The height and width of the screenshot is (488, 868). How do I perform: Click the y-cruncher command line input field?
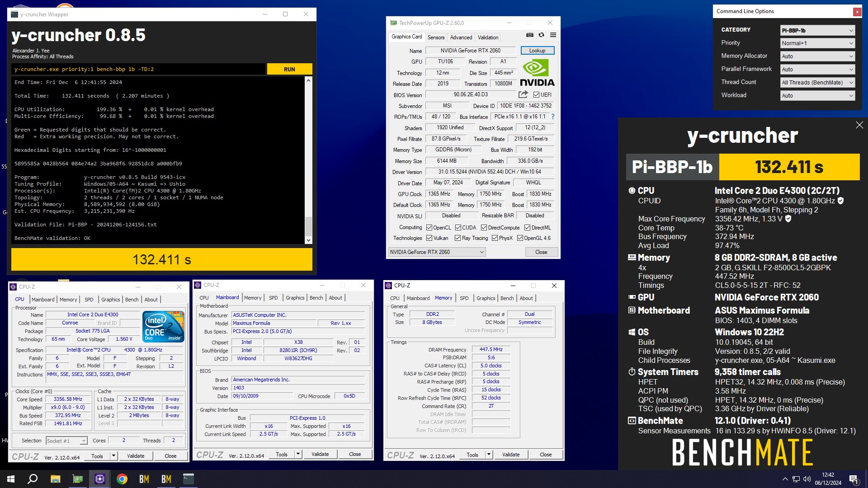[138, 69]
